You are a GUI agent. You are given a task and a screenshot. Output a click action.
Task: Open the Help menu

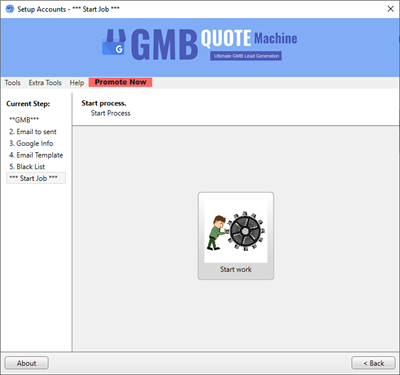(77, 83)
